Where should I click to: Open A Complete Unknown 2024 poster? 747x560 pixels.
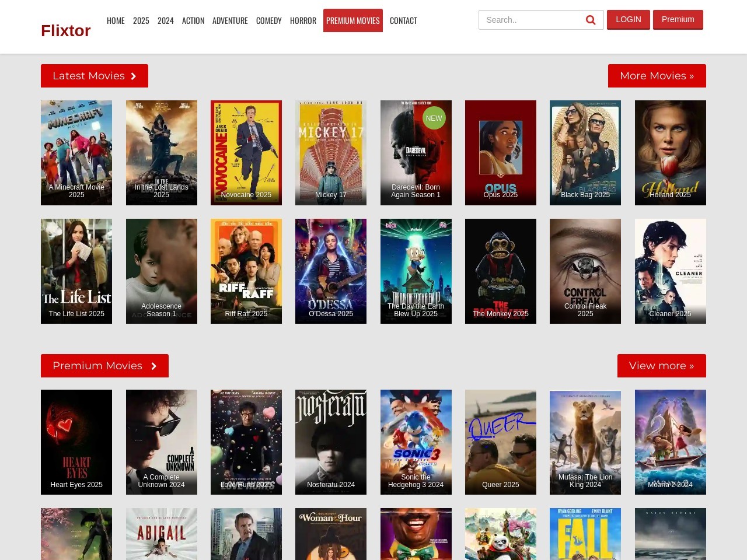tap(162, 442)
